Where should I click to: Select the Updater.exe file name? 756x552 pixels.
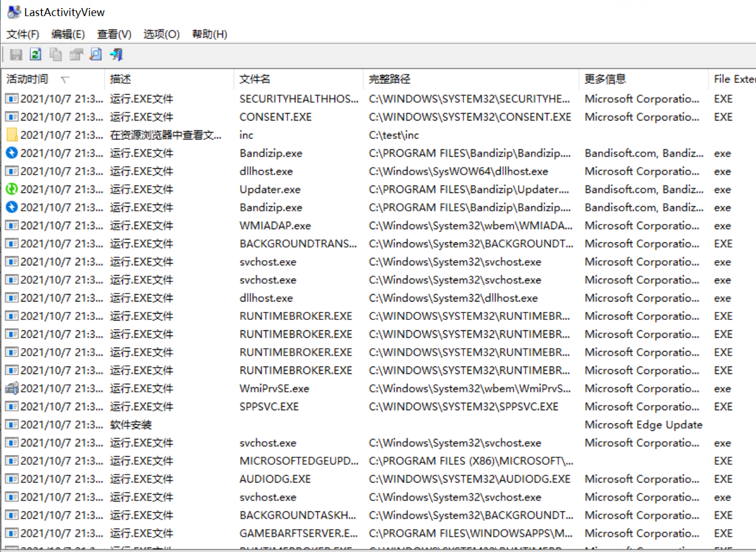pos(270,189)
